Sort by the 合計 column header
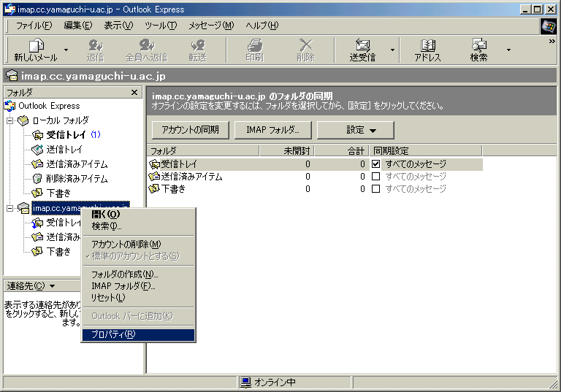This screenshot has width=561, height=392. tap(342, 150)
